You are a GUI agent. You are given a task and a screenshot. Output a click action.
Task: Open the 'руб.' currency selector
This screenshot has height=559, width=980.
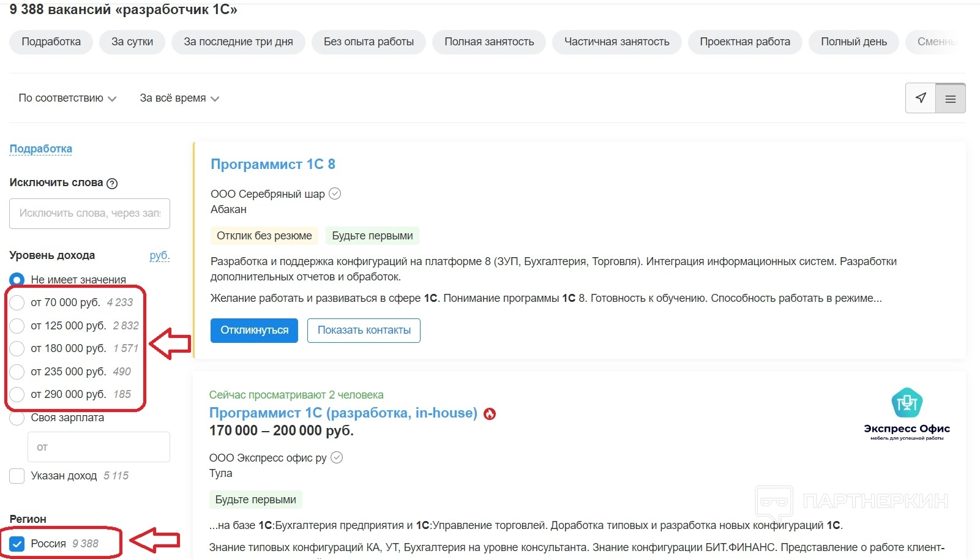(159, 255)
